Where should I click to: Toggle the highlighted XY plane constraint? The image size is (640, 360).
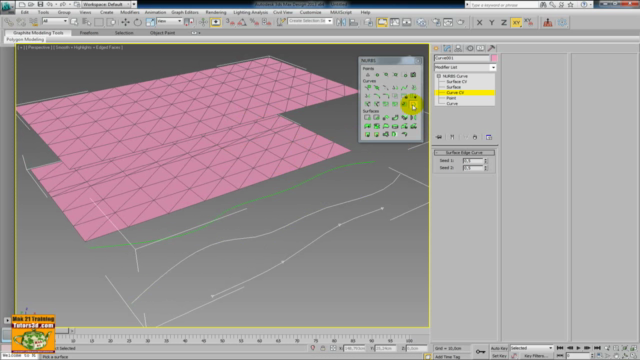[516, 22]
